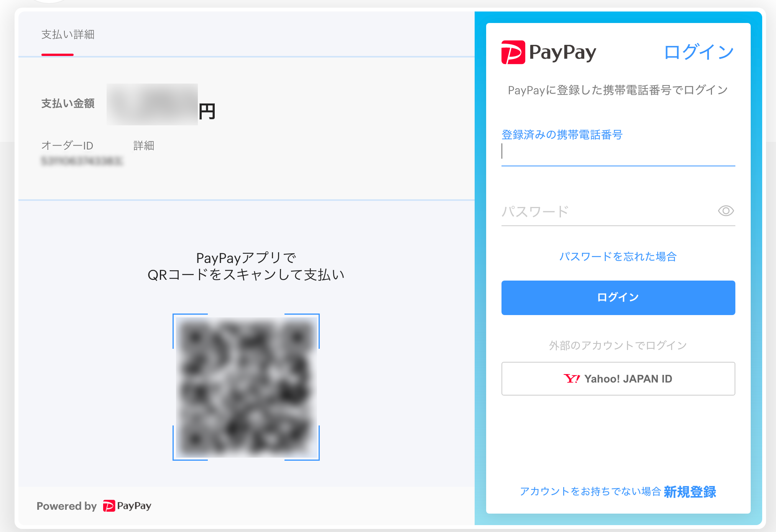Click the blurred payment amount
Viewport: 776px width, 532px height.
[x=152, y=104]
